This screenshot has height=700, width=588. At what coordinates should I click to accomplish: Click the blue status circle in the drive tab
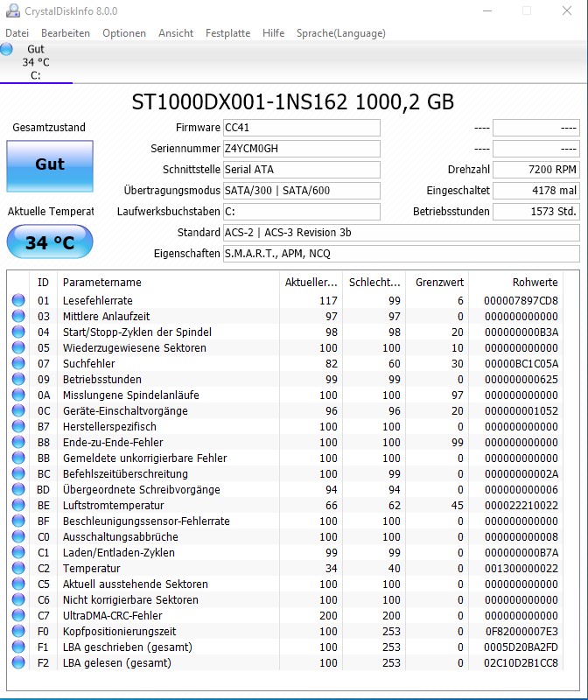click(7, 49)
